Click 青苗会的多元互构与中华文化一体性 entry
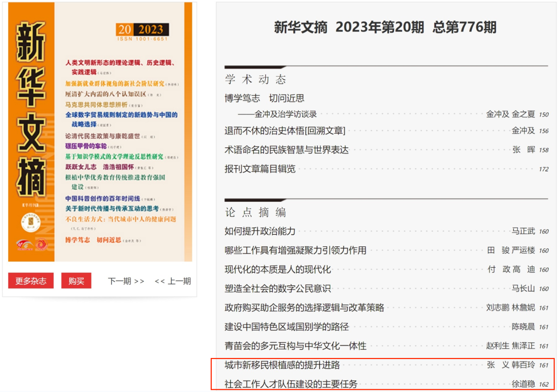This screenshot has height=392, width=558. [x=295, y=346]
